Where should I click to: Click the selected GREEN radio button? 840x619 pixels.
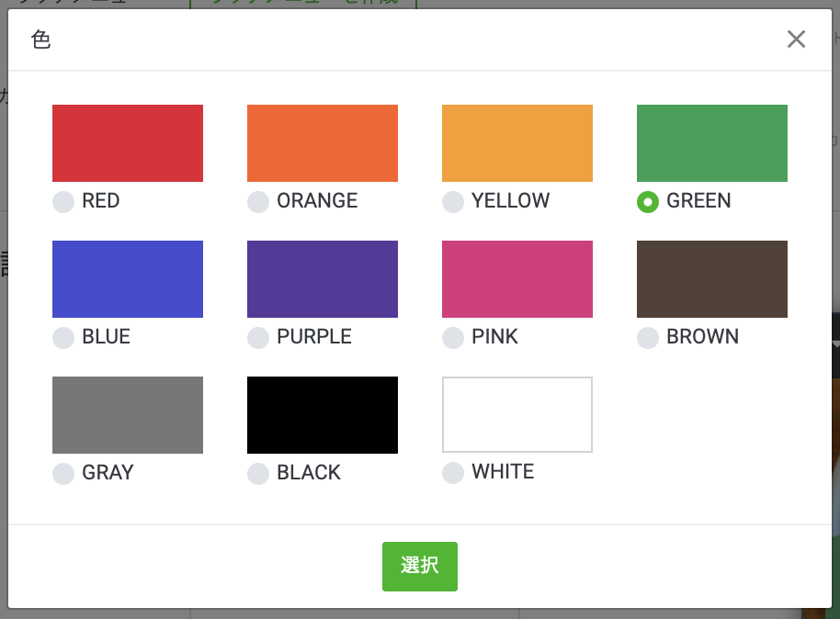click(648, 202)
